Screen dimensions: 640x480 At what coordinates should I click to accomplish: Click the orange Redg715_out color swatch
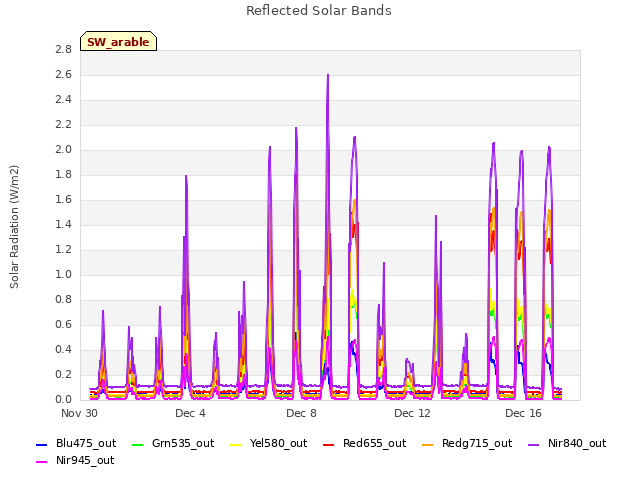point(428,444)
